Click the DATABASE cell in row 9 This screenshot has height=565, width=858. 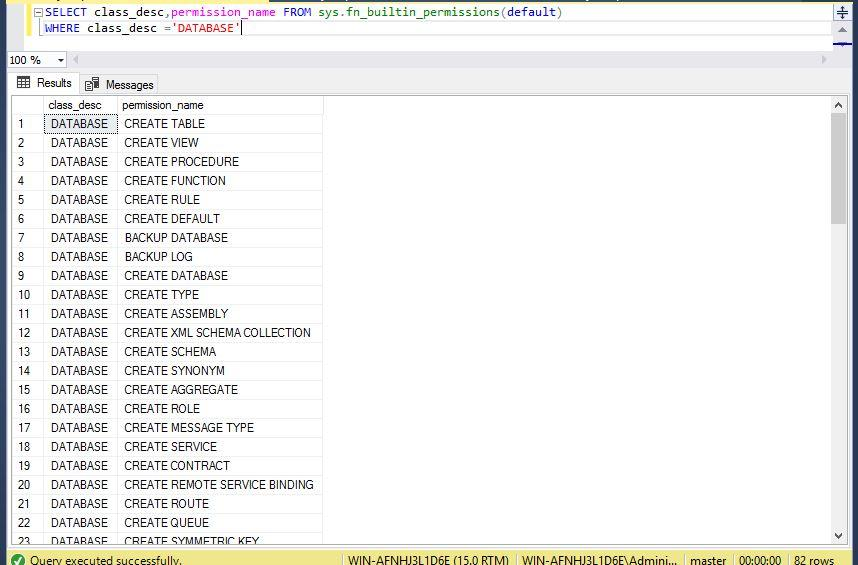tap(80, 276)
